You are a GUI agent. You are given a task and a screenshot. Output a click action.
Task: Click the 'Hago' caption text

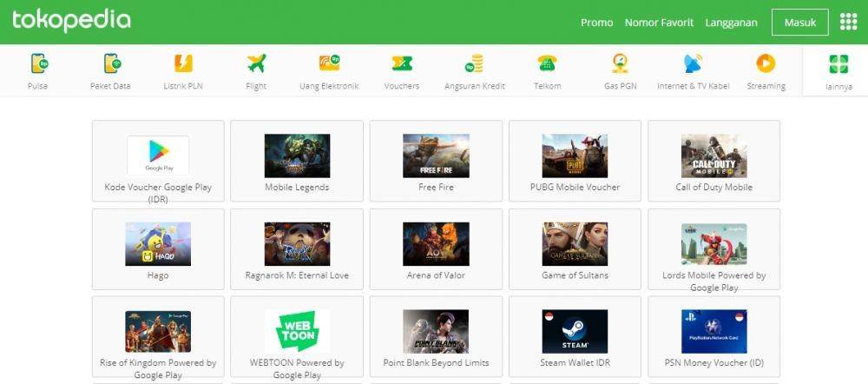point(158,275)
